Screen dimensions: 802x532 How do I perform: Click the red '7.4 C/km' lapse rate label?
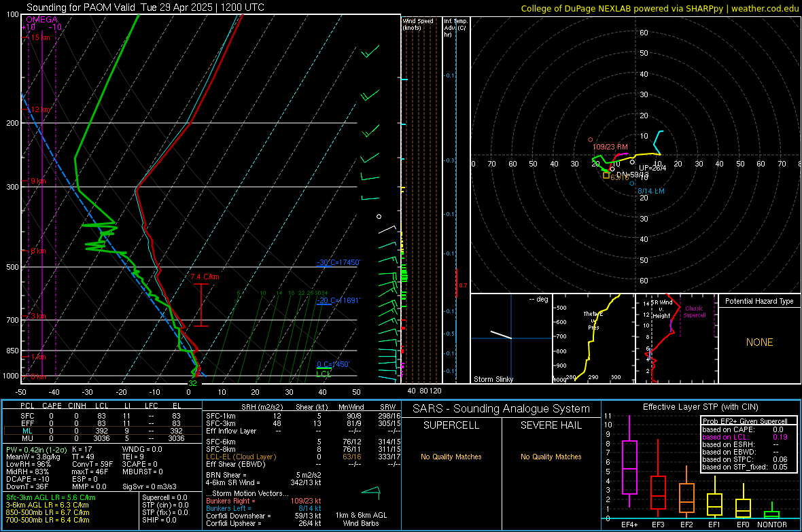(x=205, y=277)
